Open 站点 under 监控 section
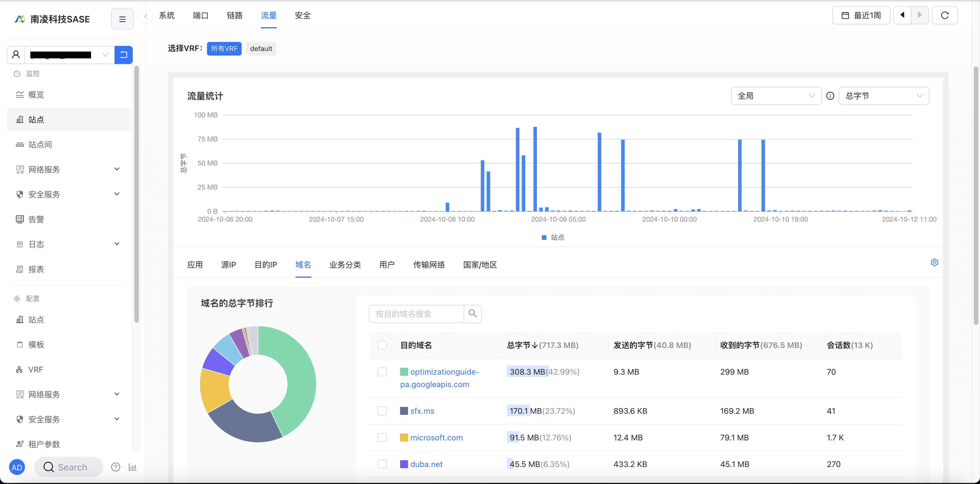Screen dimensions: 980x484 pyautogui.click(x=68, y=119)
